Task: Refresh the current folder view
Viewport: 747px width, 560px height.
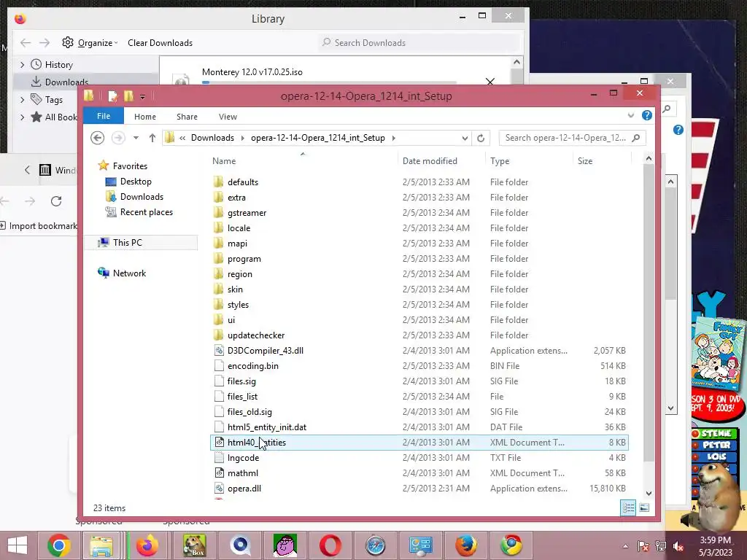Action: [481, 138]
